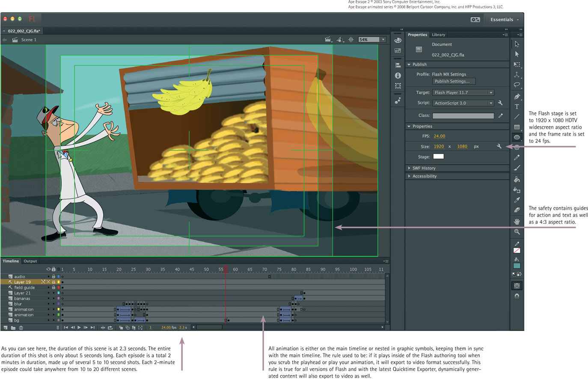Viewport: 588px width, 379px height.
Task: Open the Swatches panel grid icon
Action: [x=398, y=50]
